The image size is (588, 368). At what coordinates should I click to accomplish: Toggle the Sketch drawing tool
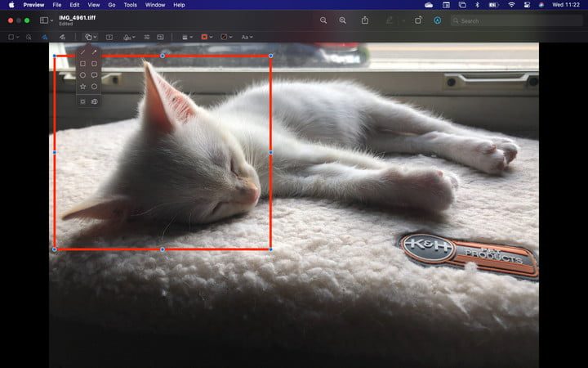point(44,37)
